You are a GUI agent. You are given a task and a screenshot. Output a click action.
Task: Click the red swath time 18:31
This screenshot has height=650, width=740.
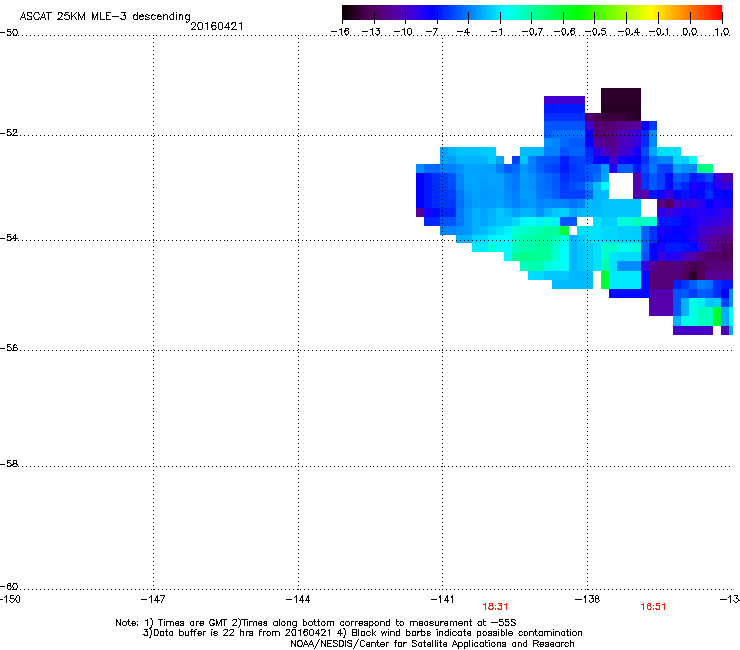coord(495,607)
